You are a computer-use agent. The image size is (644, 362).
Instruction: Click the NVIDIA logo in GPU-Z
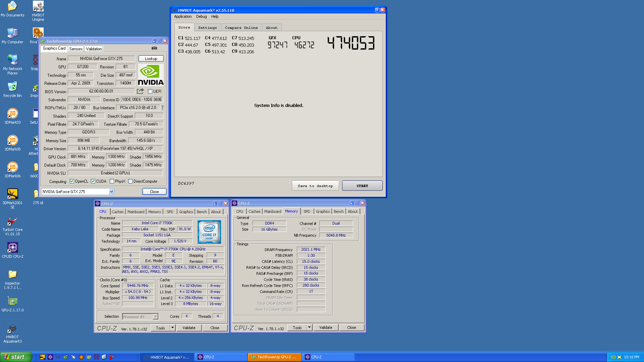click(151, 75)
